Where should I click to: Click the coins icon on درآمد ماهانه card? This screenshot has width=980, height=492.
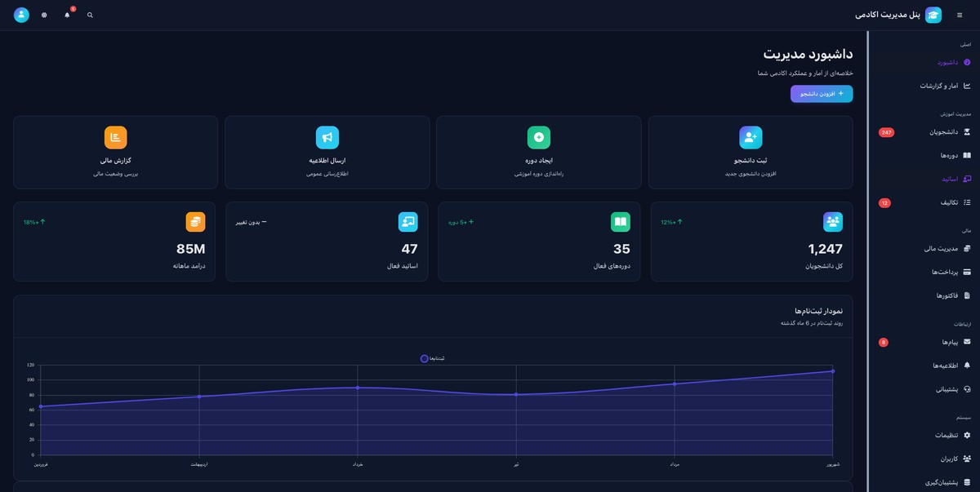195,222
